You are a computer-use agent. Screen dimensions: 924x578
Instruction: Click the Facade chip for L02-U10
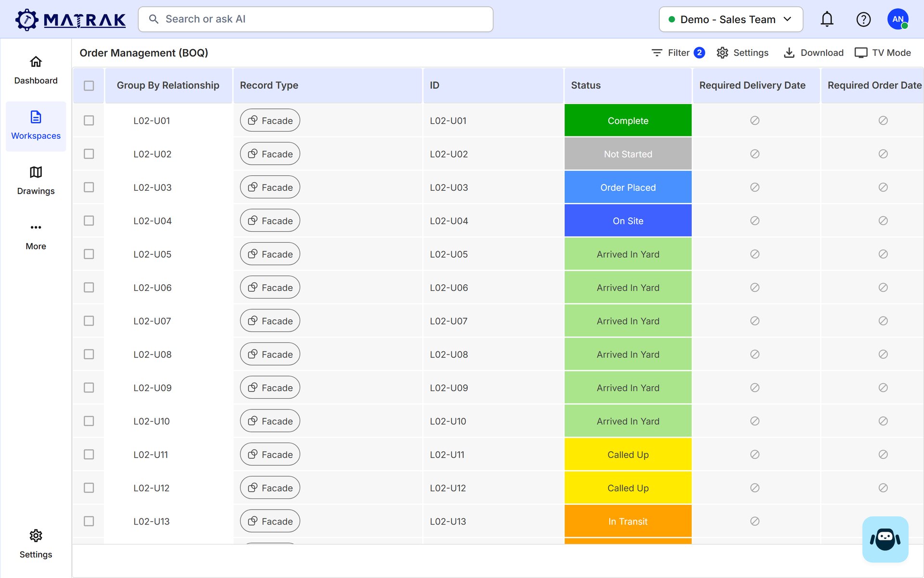coord(270,421)
